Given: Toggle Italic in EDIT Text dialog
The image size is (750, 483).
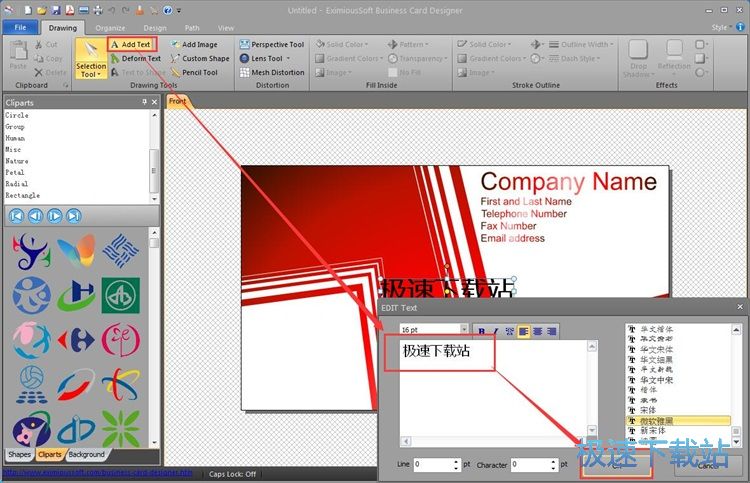Looking at the screenshot, I should point(496,331).
